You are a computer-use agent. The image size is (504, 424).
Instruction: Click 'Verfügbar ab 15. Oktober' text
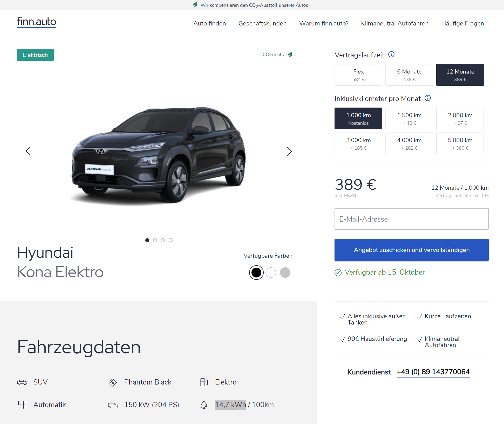click(x=385, y=272)
